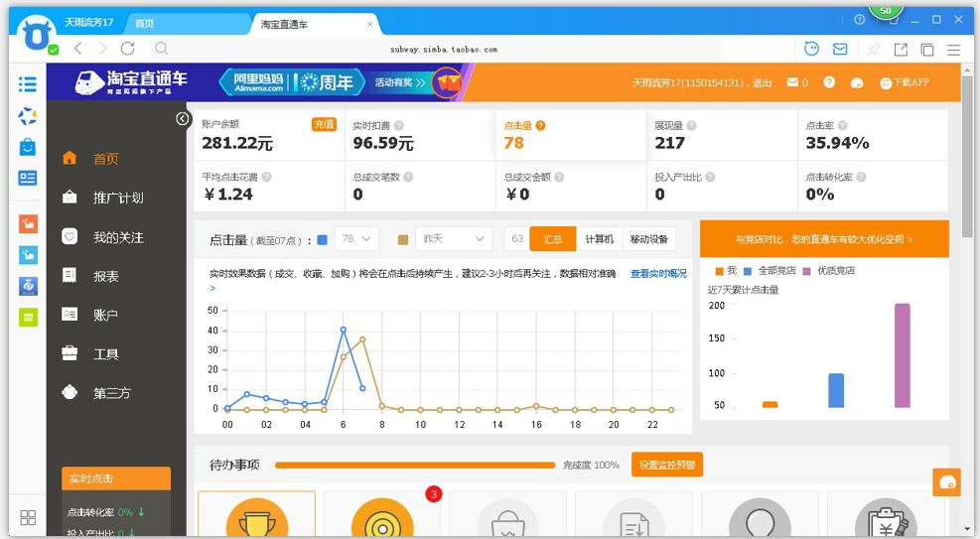Open the orange picture app sidebar icon
Viewport: 980px width, 539px height.
pyautogui.click(x=28, y=223)
